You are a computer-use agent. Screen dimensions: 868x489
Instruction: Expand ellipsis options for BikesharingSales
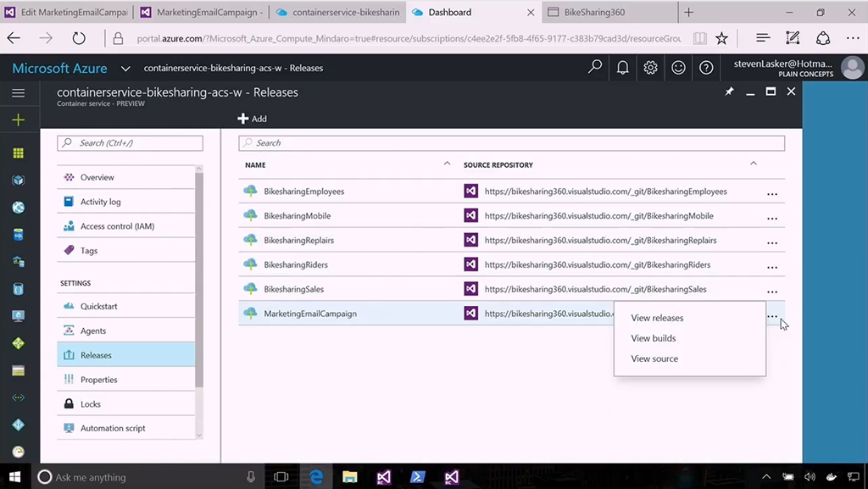771,291
